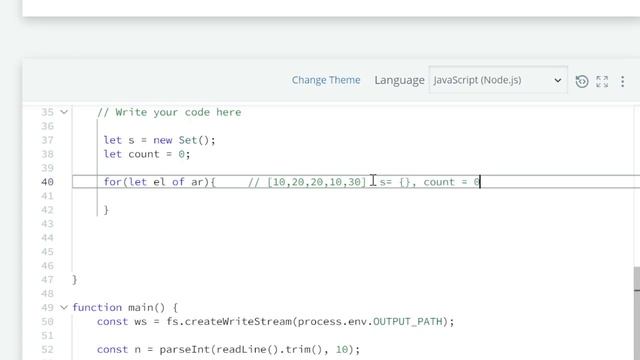The image size is (640, 360).
Task: Click the 'fs.createWriteStream' line of code
Action: tap(276, 322)
